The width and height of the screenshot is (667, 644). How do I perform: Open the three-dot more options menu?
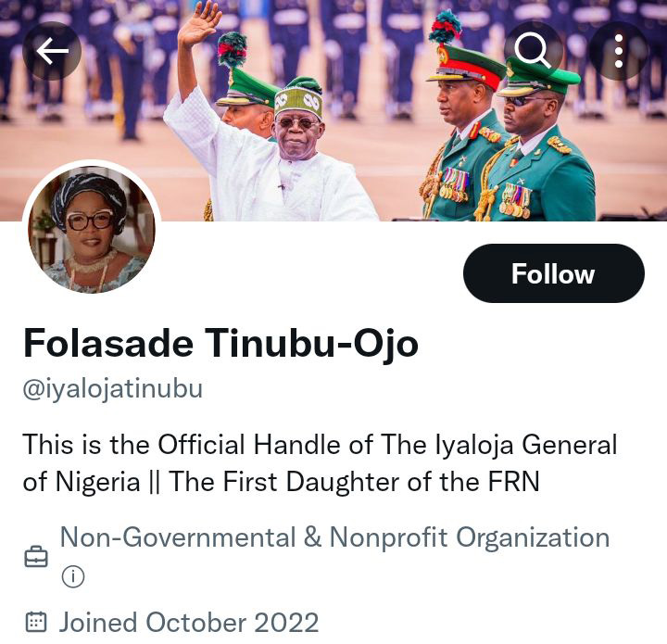coord(619,50)
